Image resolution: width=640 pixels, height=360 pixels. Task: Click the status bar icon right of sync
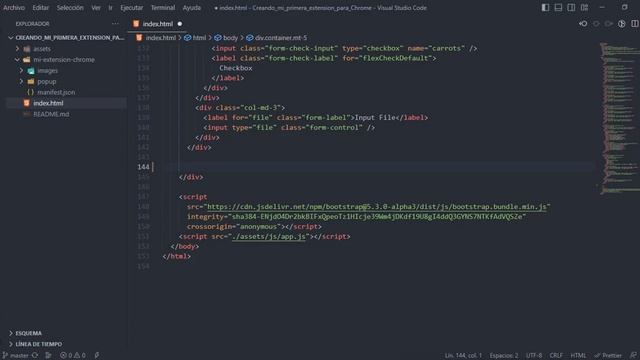(x=49, y=356)
